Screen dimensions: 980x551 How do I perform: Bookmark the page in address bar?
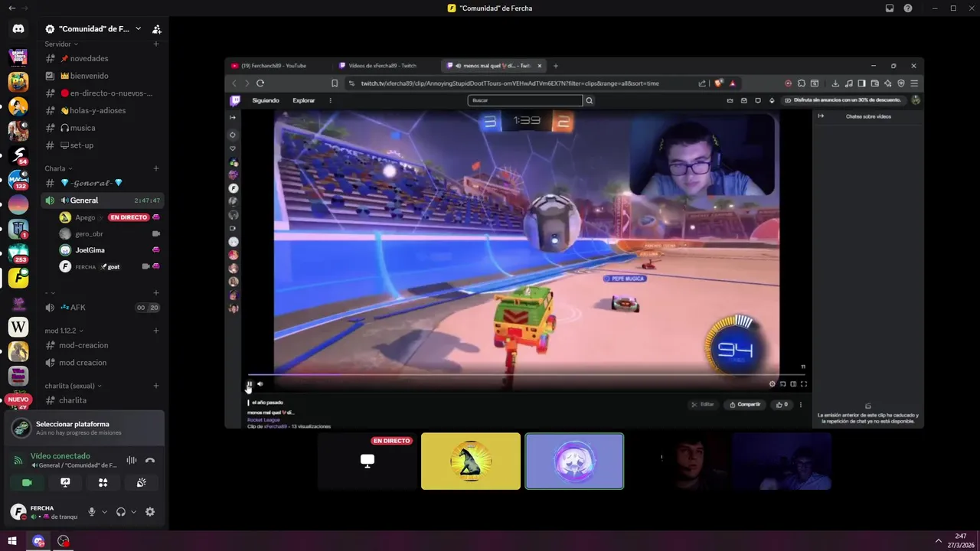(335, 83)
